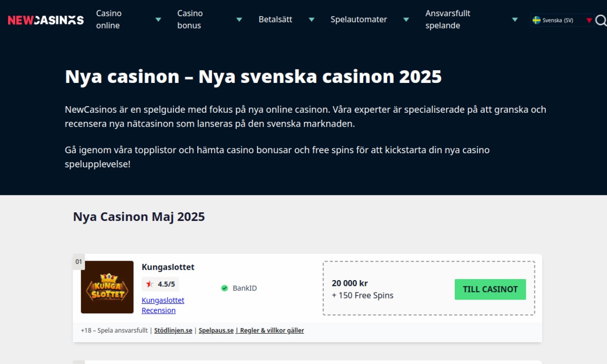Viewport: 607px width, 364px height.
Task: Follow the Stödlinjen.se link
Action: coord(173,330)
